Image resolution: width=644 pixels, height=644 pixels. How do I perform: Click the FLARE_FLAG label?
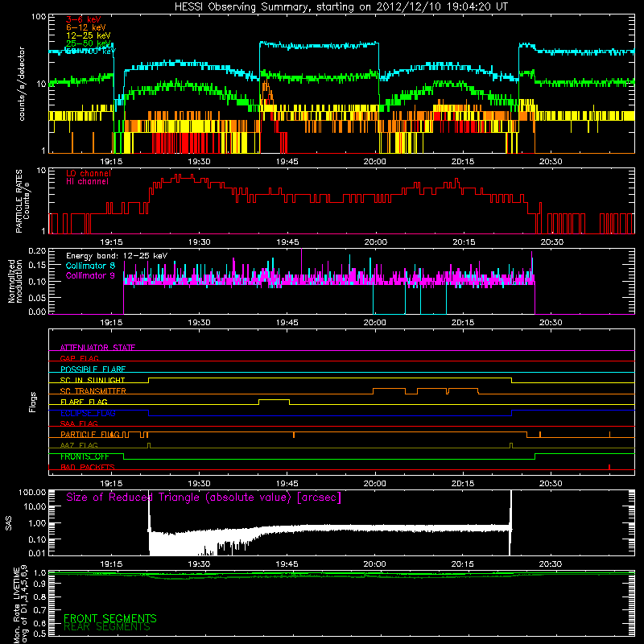tap(84, 402)
